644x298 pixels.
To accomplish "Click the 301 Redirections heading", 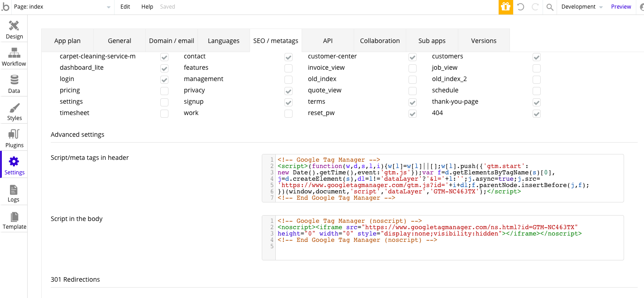I will point(75,279).
